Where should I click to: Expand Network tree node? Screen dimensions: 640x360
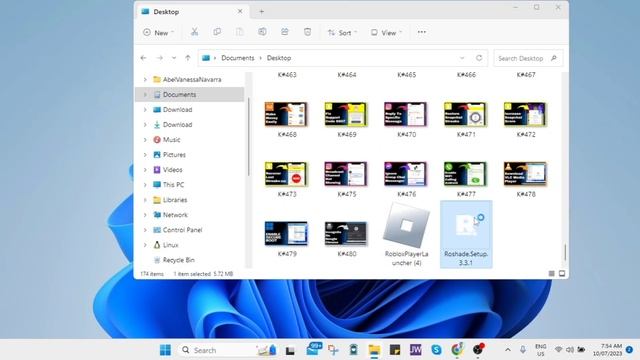coord(145,215)
